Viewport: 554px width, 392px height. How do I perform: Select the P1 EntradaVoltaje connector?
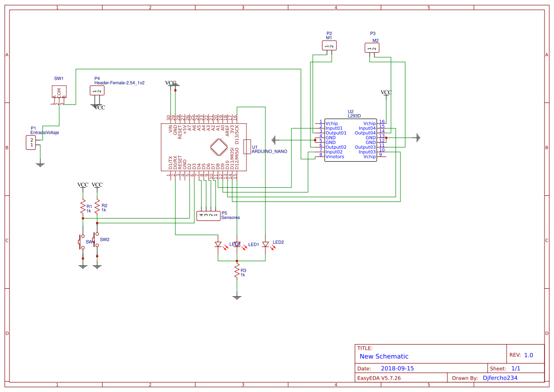31,142
